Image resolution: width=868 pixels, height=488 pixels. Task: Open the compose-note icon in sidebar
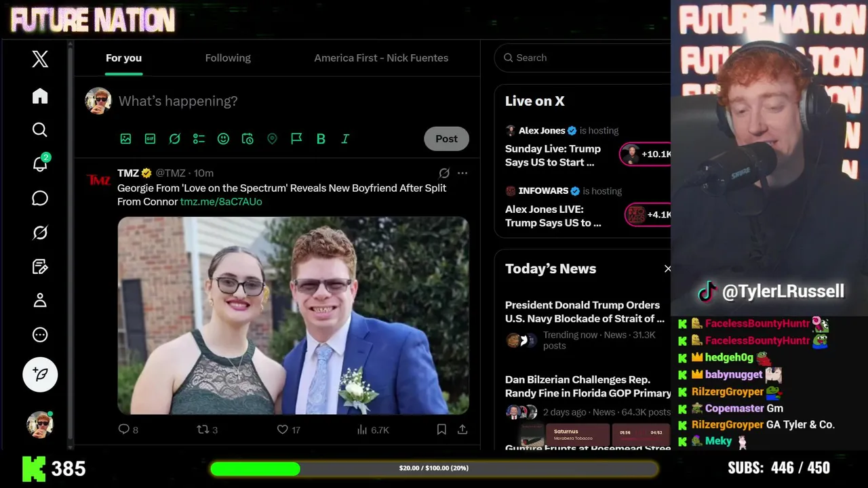click(x=40, y=266)
